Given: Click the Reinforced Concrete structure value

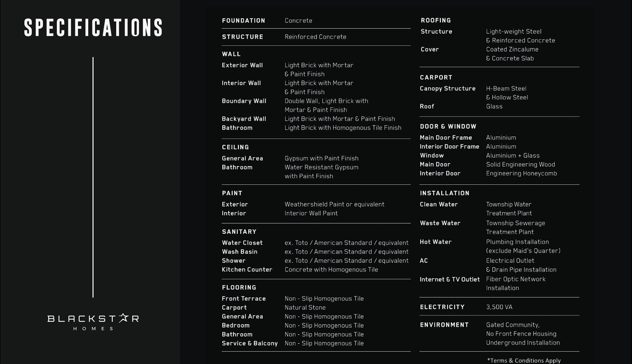Looking at the screenshot, I should tap(315, 37).
